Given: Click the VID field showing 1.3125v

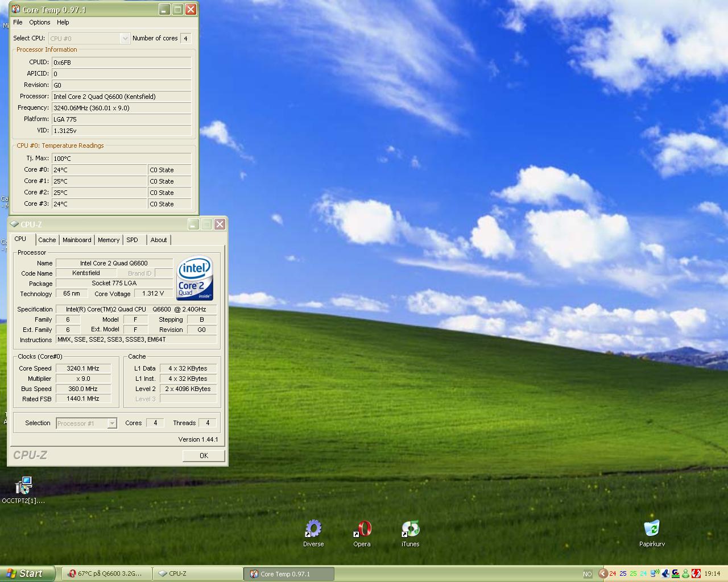Looking at the screenshot, I should tap(122, 130).
